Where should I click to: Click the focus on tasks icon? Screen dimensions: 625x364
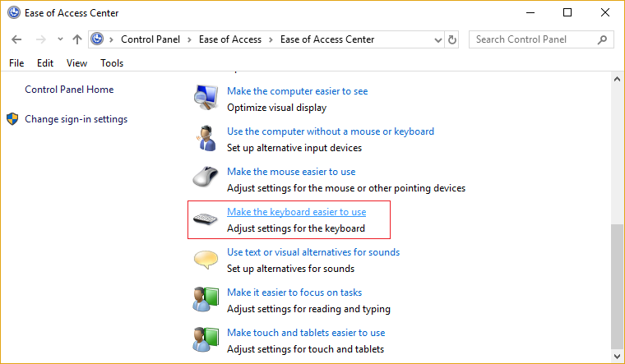pyautogui.click(x=205, y=300)
